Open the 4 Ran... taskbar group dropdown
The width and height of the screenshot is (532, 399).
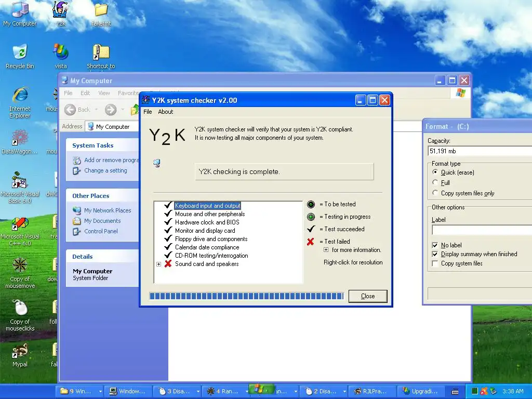247,392
